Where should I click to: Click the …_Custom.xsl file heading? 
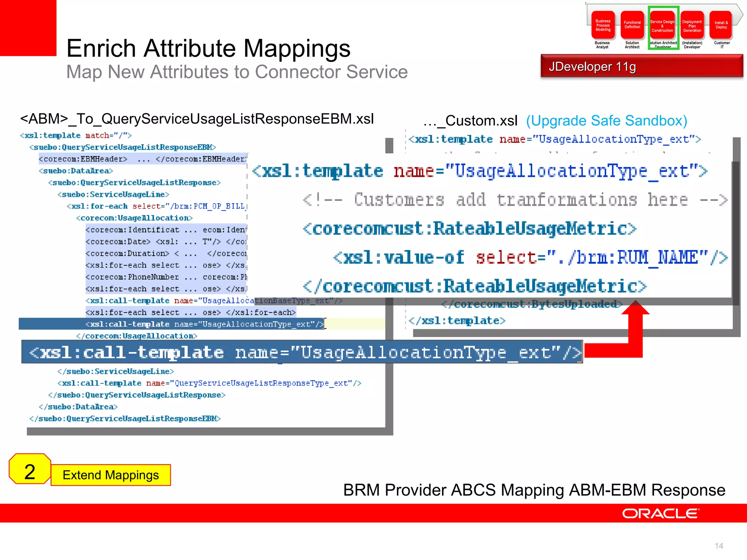point(471,121)
